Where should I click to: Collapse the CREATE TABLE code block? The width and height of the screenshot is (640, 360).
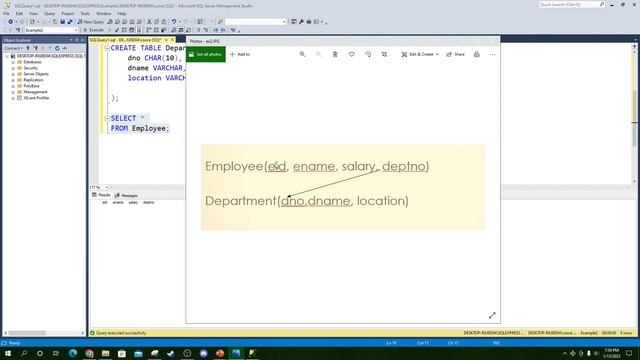click(x=107, y=48)
